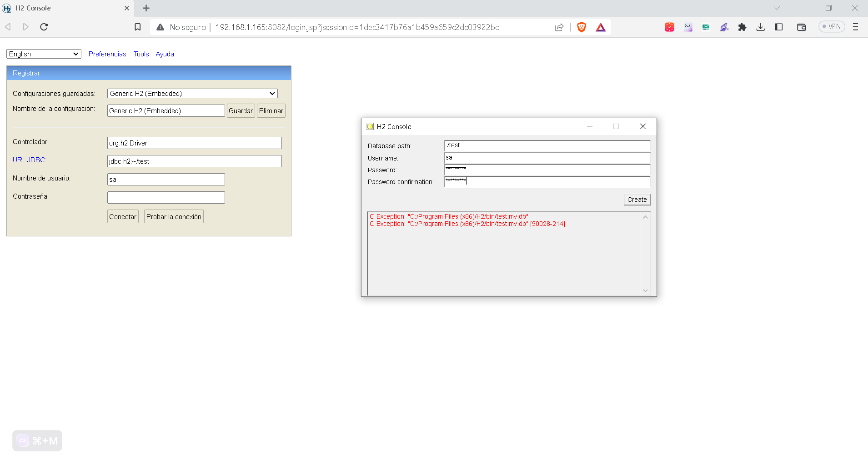Click the H2 Console dialog title icon
Screen dimensions: 868x465
tap(370, 126)
